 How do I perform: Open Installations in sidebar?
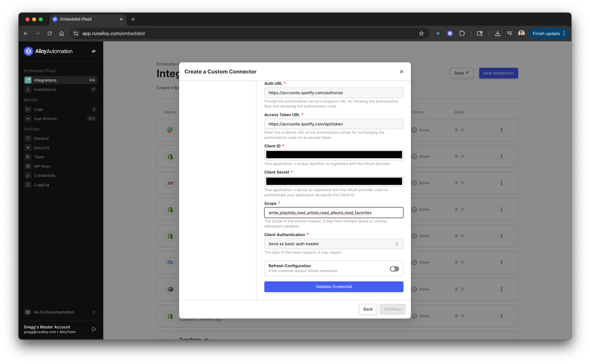click(45, 89)
